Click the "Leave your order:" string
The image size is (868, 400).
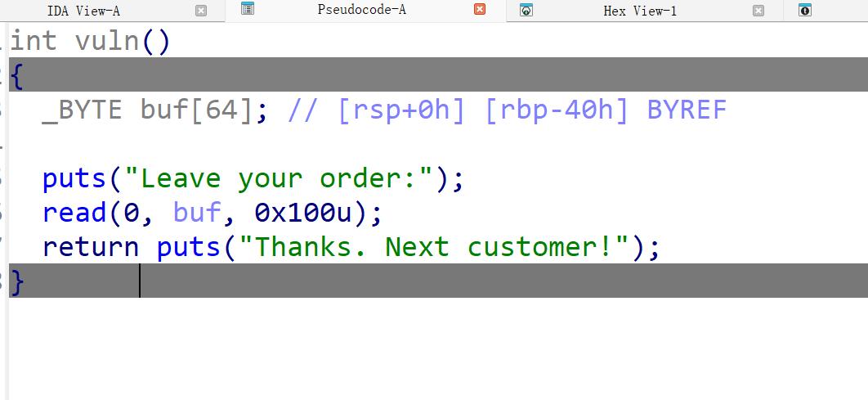pyautogui.click(x=279, y=178)
